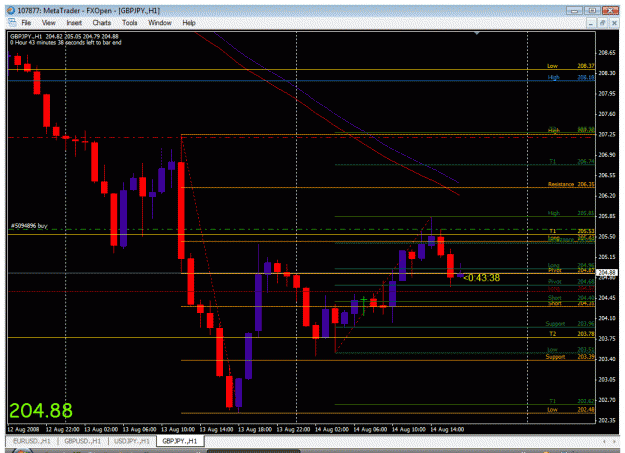Click the 13 Aug 22:00 time axis label
This screenshot has width=625, height=453.
pyautogui.click(x=293, y=429)
